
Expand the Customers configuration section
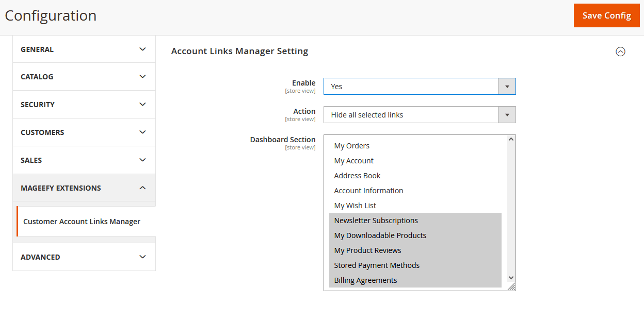(84, 132)
